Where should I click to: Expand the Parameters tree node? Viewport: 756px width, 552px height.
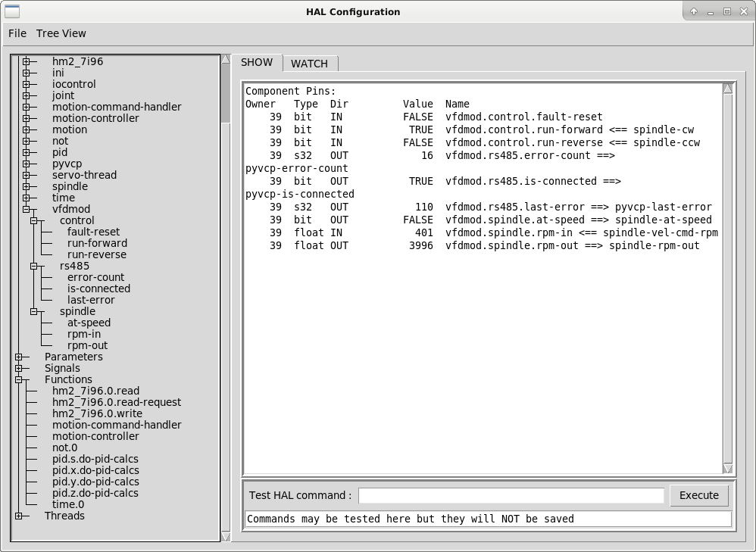tap(18, 357)
